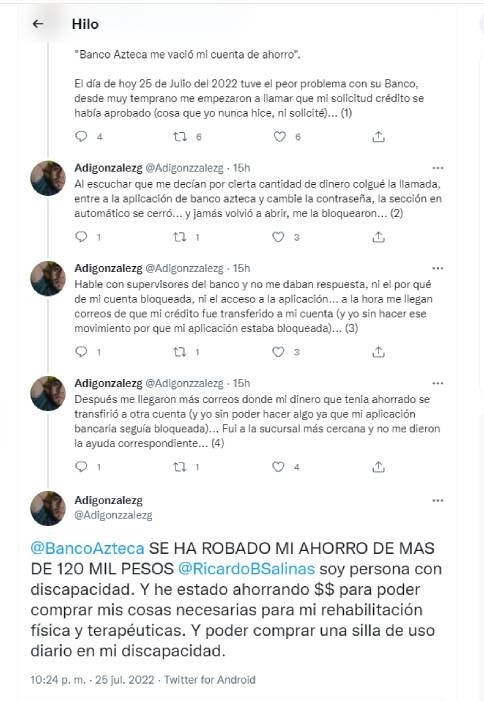Screen dimensions: 484x701
Task: Retweet the tweet ending with (3)
Action: [x=180, y=352]
